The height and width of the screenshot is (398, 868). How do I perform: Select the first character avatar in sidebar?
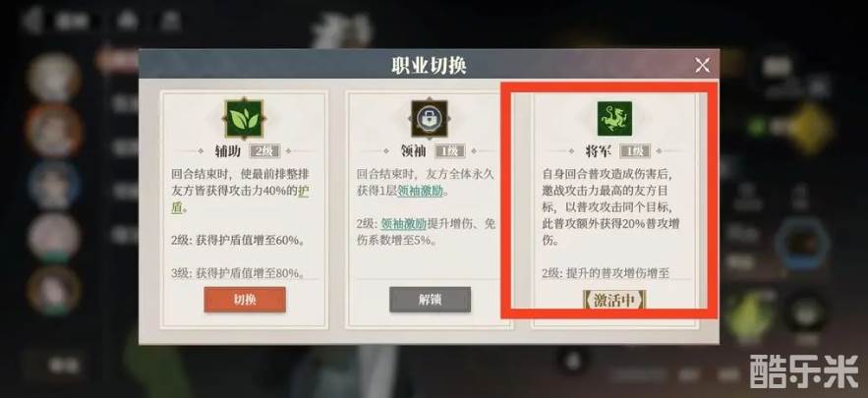tap(54, 78)
